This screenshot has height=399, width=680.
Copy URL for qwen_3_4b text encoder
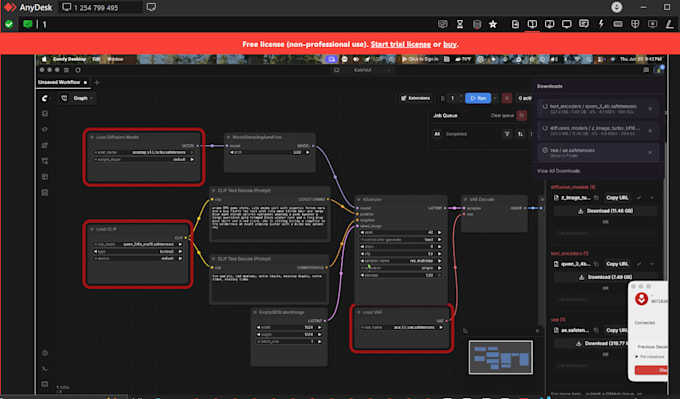[x=617, y=264]
